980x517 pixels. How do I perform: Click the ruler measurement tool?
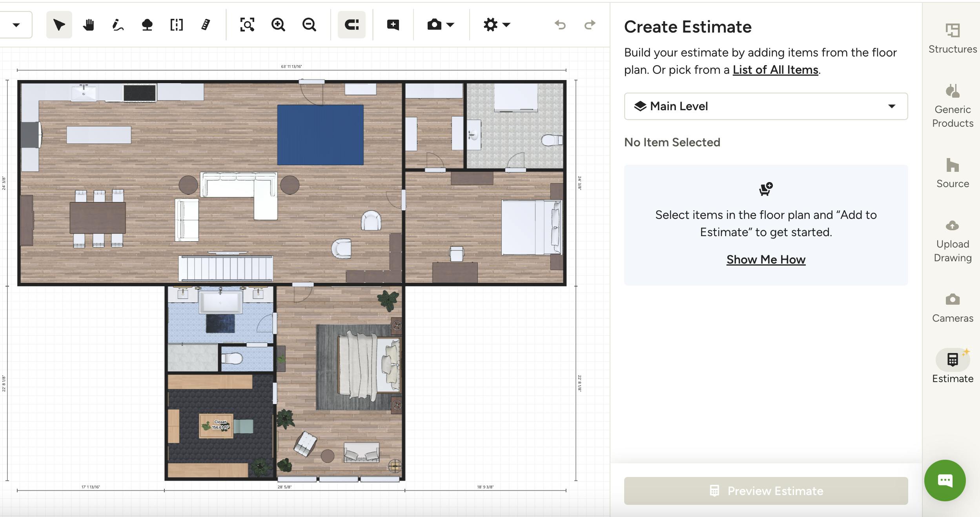206,25
